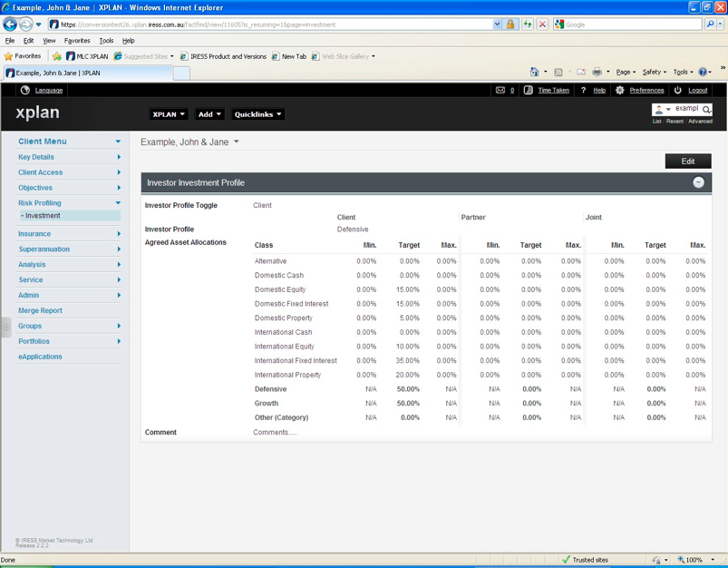Screen dimensions: 728x568
Task: Click the browser Back arrow button
Action: pyautogui.click(x=10, y=24)
